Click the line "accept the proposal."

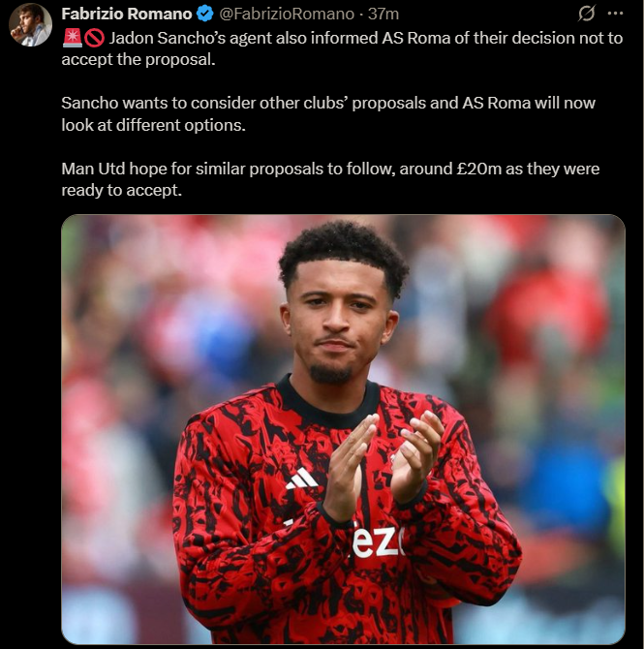pyautogui.click(x=138, y=60)
